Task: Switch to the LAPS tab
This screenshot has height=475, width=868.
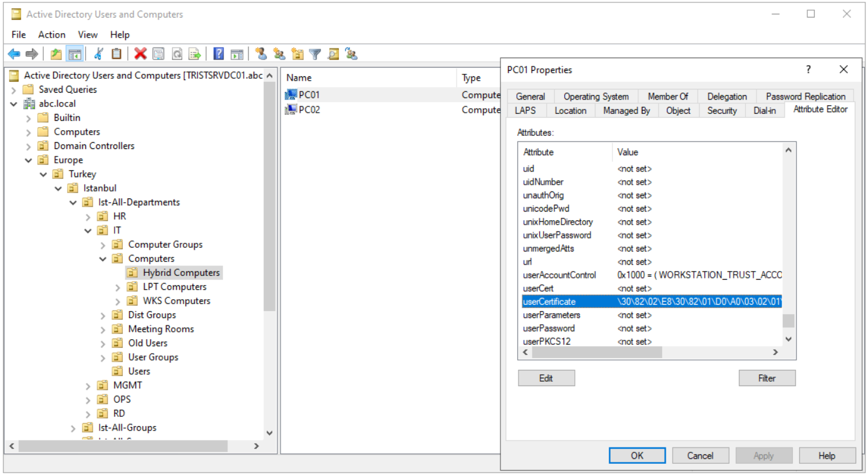Action: tap(525, 111)
